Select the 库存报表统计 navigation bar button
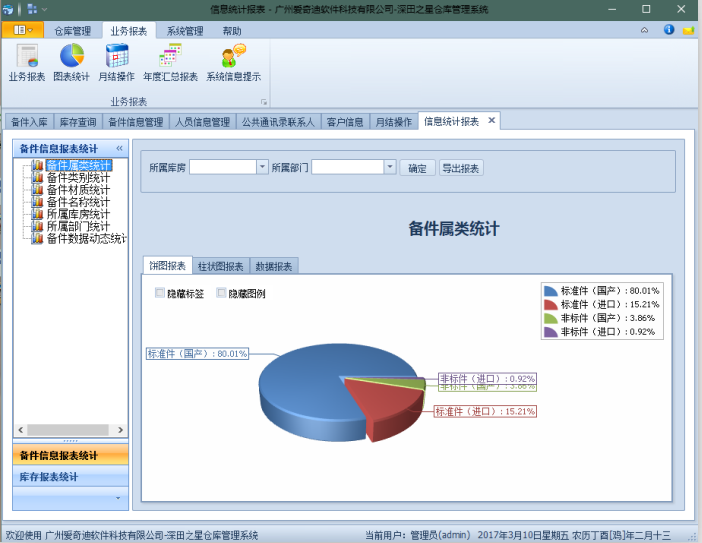The image size is (702, 543). pos(71,476)
